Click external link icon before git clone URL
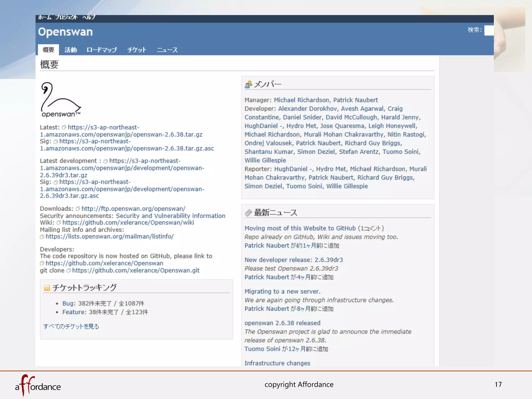Viewport: 532px width, 399px height. (69, 271)
